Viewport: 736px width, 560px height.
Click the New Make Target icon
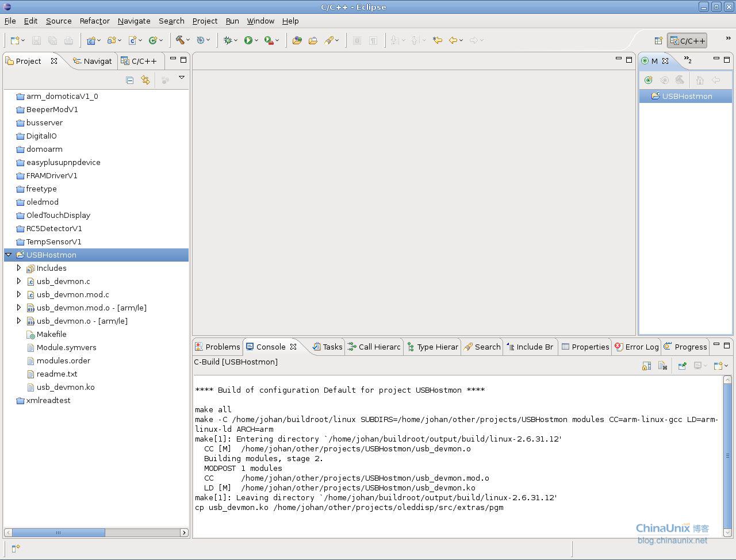click(649, 80)
